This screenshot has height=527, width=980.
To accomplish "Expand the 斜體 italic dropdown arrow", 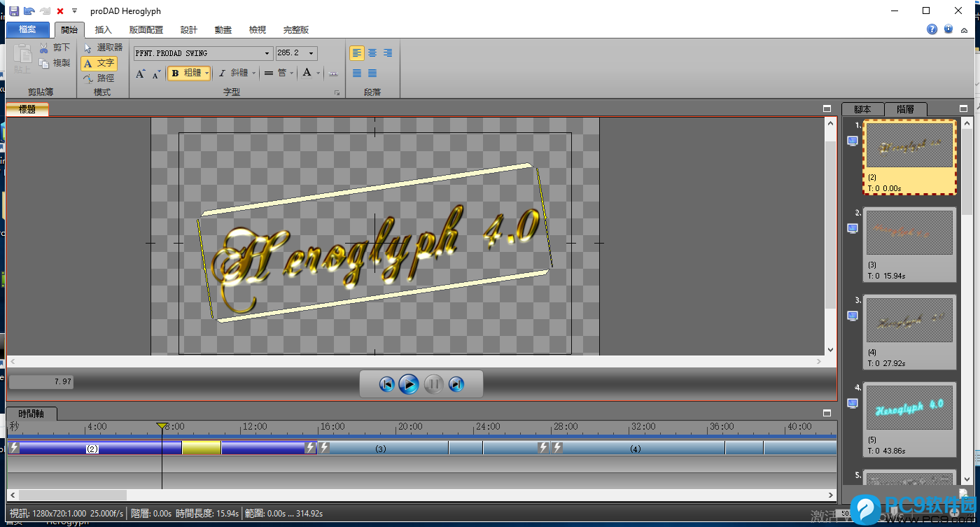I will 254,73.
